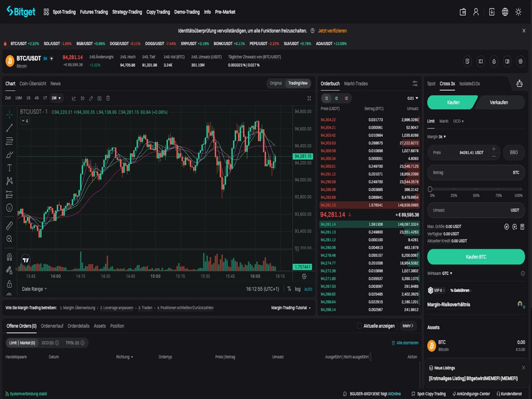Viewport: 532px width, 399px height.
Task: Open the language globe icon
Action: 505,12
